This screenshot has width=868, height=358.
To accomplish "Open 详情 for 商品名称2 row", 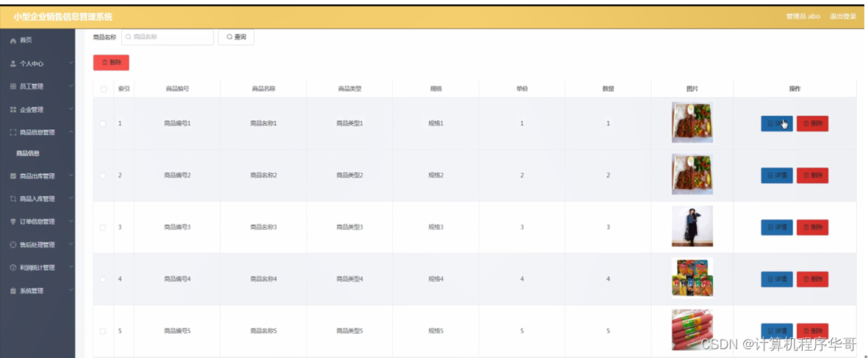I will (x=777, y=175).
